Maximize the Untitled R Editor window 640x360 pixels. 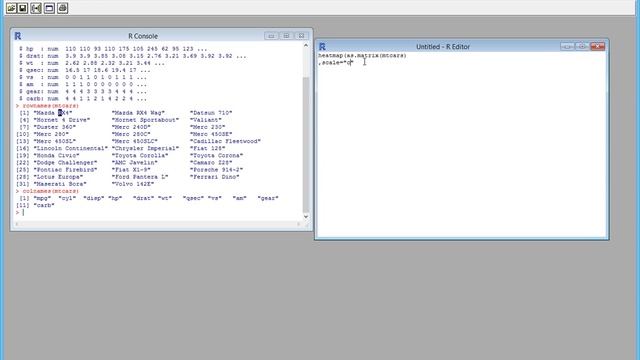[x=582, y=47]
